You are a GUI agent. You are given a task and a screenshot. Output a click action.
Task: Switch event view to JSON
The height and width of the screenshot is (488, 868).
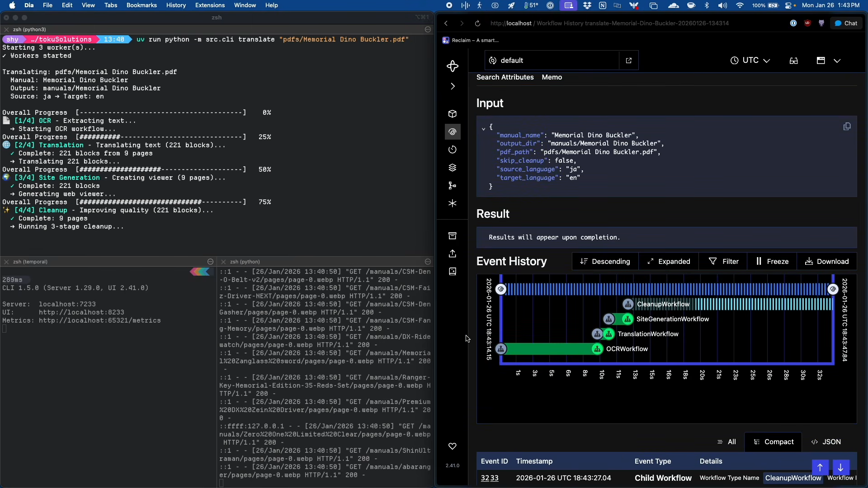pyautogui.click(x=826, y=442)
